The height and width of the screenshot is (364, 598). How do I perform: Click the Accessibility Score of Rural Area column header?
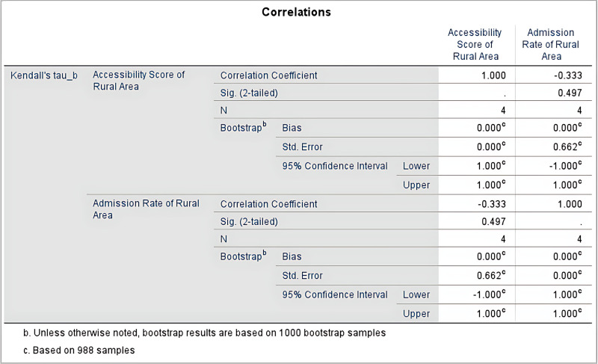(x=475, y=45)
